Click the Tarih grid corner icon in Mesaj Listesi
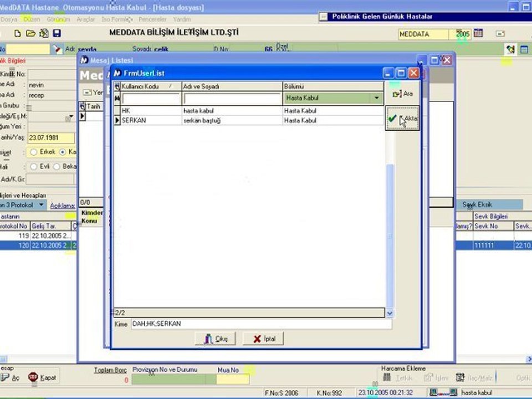 [x=83, y=106]
